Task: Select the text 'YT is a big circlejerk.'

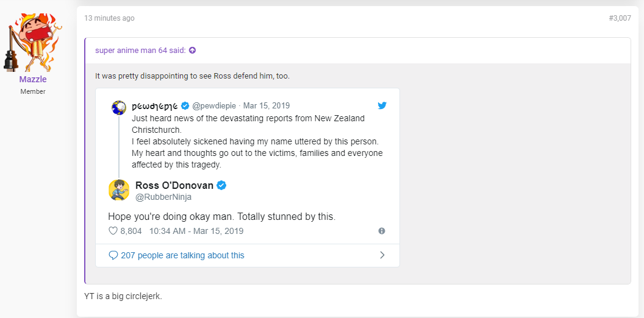Action: [x=123, y=296]
